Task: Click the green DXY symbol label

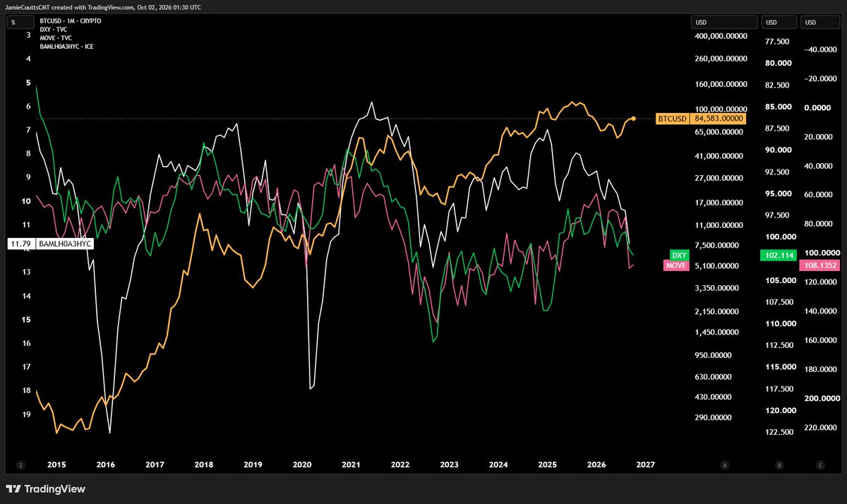Action: point(679,255)
